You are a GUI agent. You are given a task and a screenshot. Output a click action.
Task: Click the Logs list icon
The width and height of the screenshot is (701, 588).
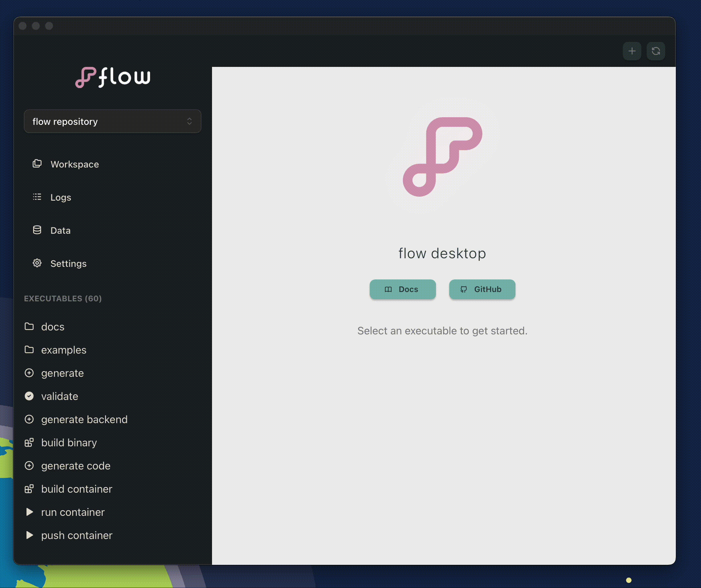pos(37,197)
